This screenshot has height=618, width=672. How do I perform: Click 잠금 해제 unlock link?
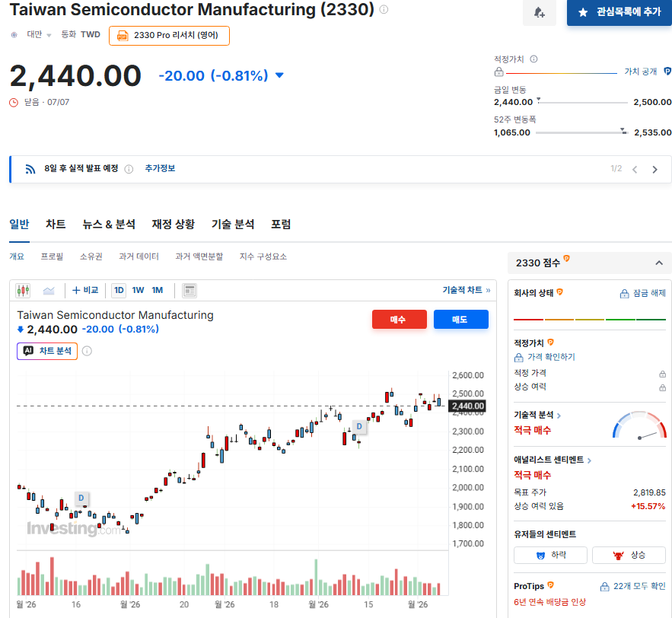643,293
